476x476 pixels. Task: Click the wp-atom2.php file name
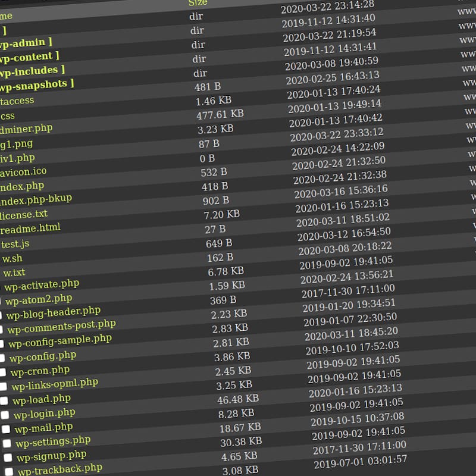[39, 300]
